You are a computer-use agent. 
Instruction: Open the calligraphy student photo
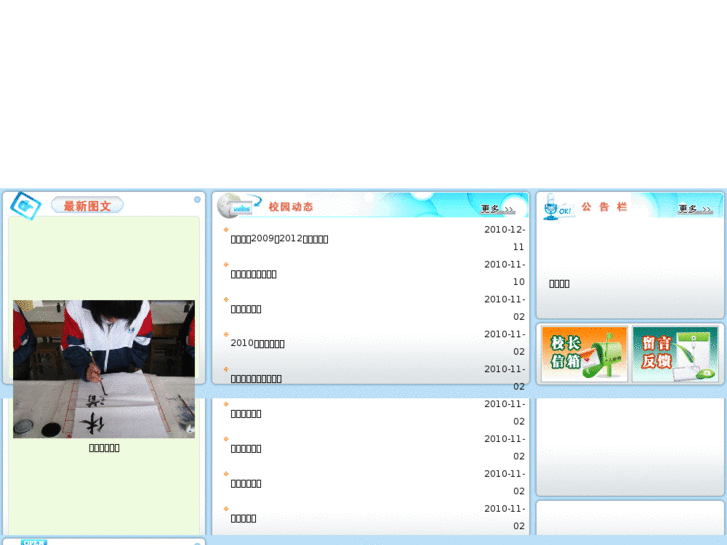(x=104, y=369)
